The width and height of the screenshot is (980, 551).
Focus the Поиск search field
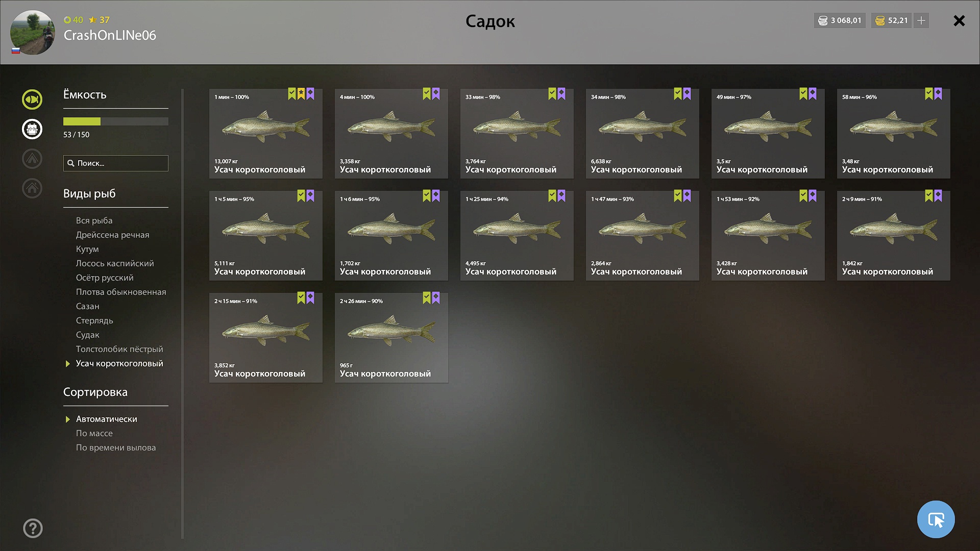(x=116, y=163)
